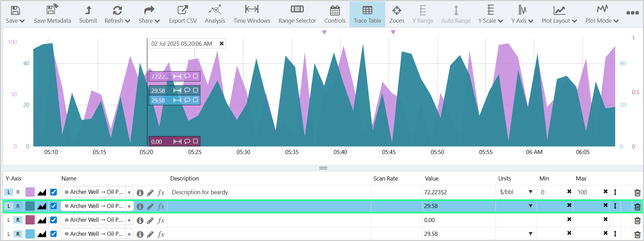Expand the Plot Layout dropdown
This screenshot has width=644, height=241.
[x=559, y=14]
